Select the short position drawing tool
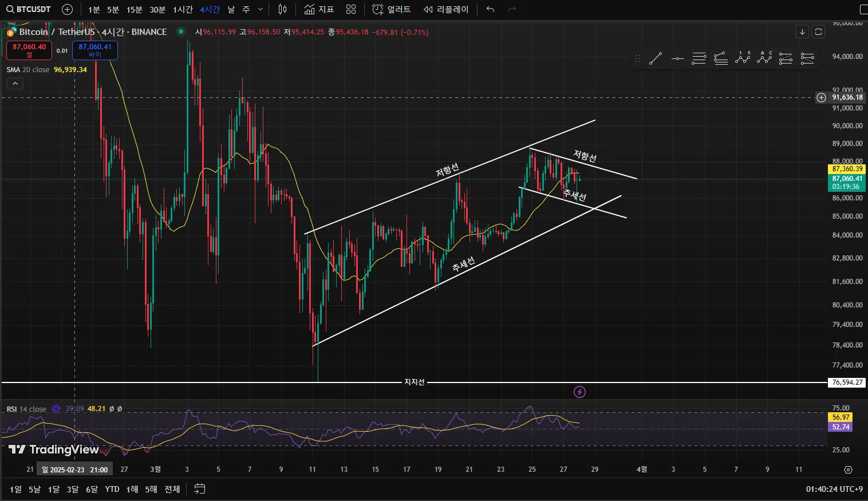This screenshot has width=868, height=501. (807, 58)
